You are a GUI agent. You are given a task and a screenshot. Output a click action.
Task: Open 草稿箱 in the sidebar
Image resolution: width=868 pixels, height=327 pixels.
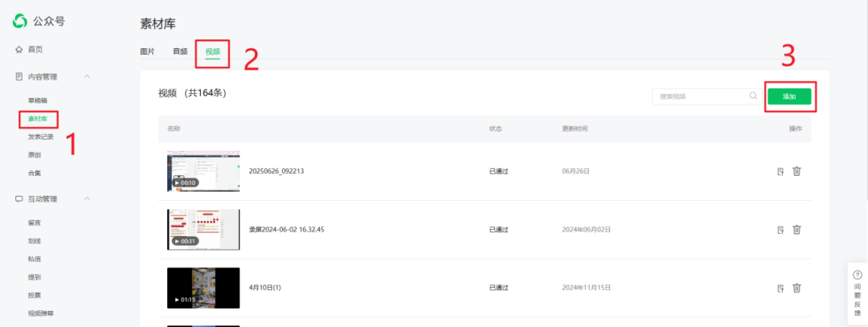coord(38,100)
